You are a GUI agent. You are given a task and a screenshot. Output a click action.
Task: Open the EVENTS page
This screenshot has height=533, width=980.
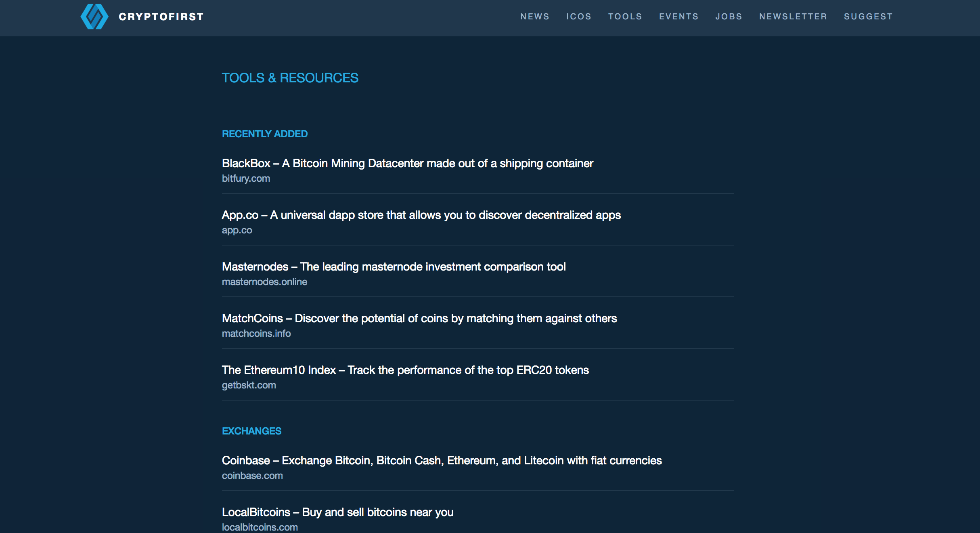679,17
